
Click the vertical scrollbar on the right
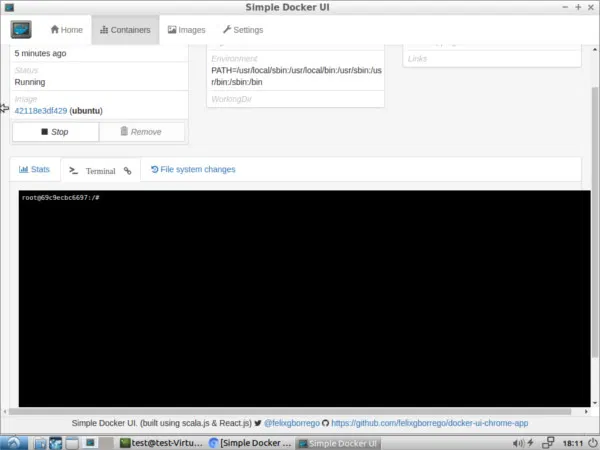point(593,200)
